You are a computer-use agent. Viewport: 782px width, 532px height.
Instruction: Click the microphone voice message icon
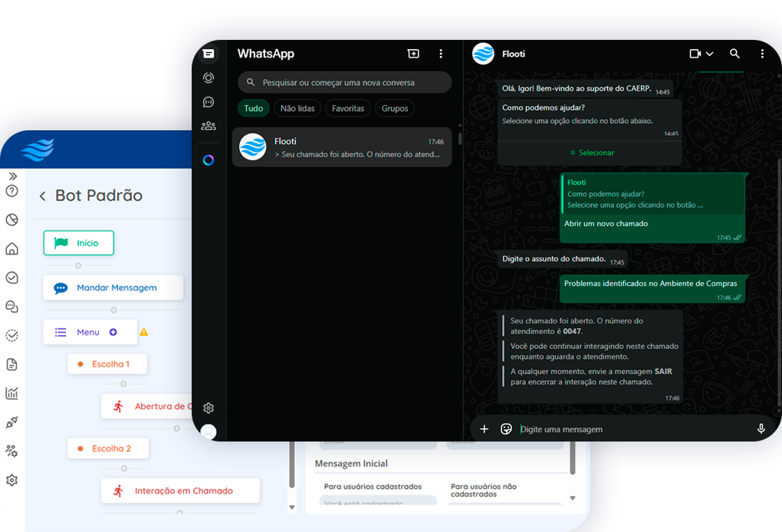pos(761,429)
